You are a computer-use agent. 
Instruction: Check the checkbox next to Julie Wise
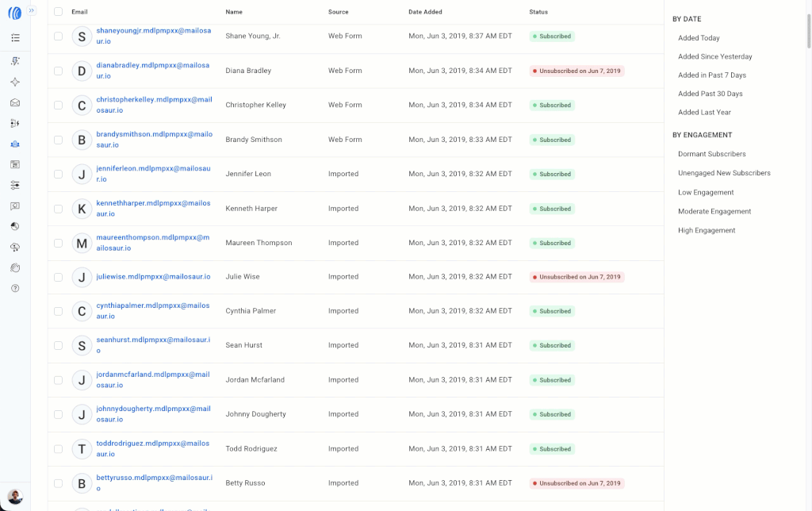(58, 276)
